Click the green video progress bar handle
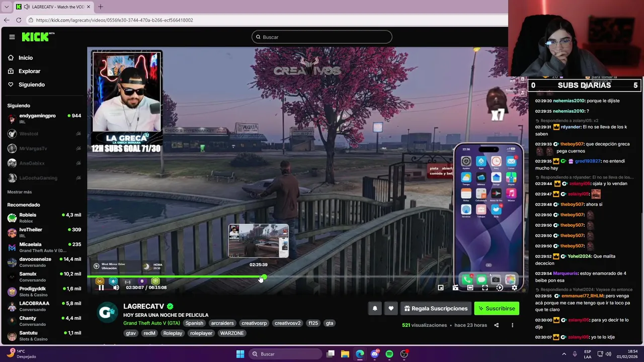Viewport: 644px width, 362px height. tap(264, 277)
